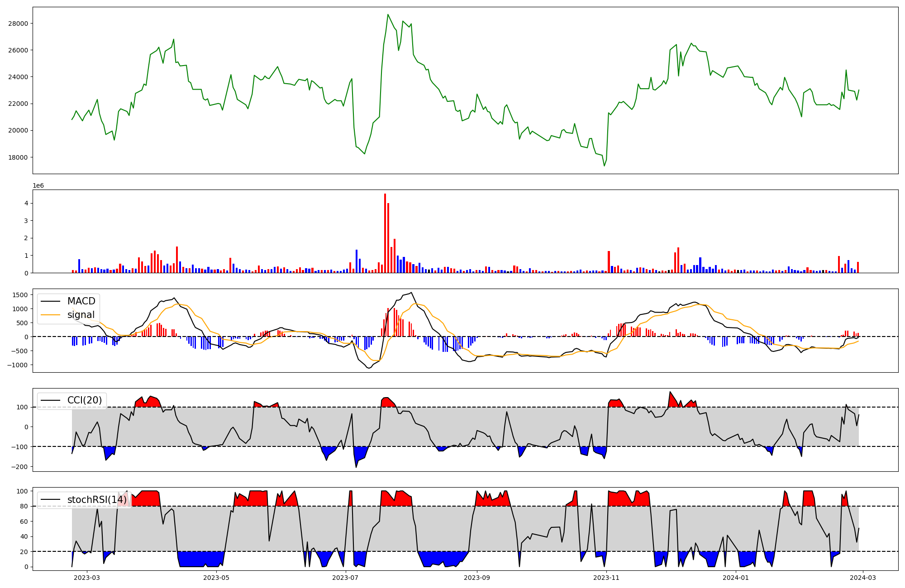
Task: Click the 1e6 volume scale label
Action: coord(38,186)
